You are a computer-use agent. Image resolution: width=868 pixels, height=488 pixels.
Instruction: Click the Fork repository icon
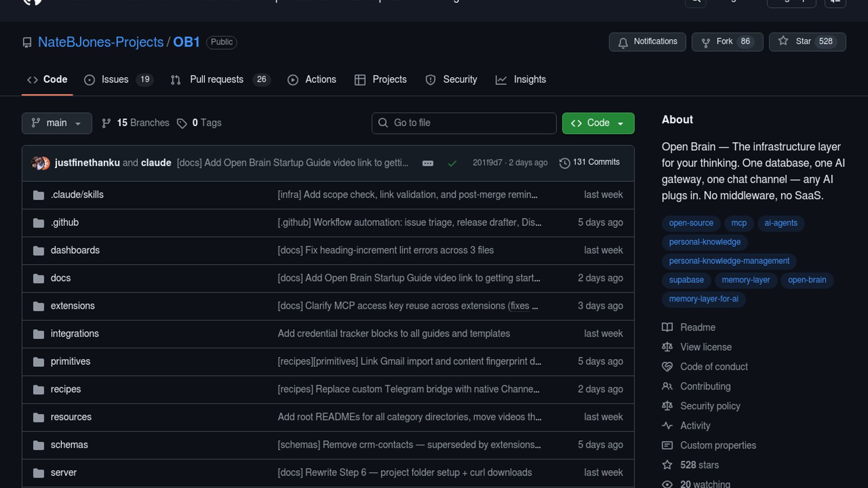tap(705, 42)
